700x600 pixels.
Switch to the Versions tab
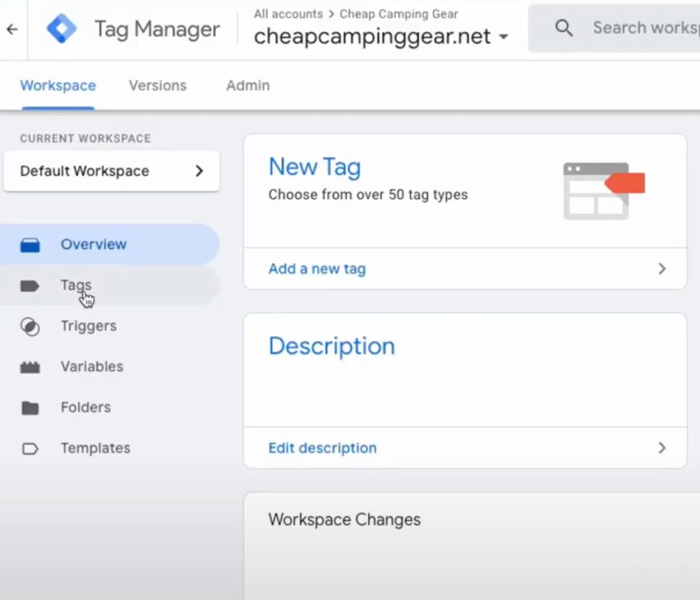point(158,85)
